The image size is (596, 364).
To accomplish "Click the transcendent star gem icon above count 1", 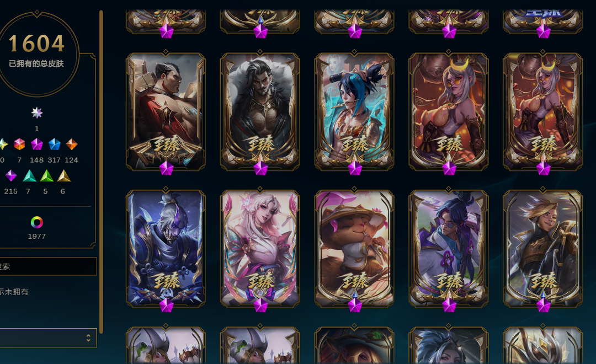I will click(x=37, y=113).
